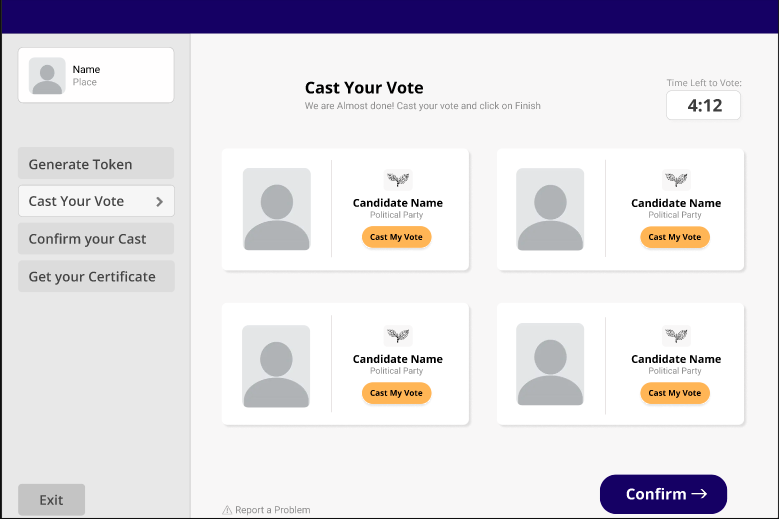Open the Report a Problem link
The height and width of the screenshot is (519, 779).
(272, 510)
